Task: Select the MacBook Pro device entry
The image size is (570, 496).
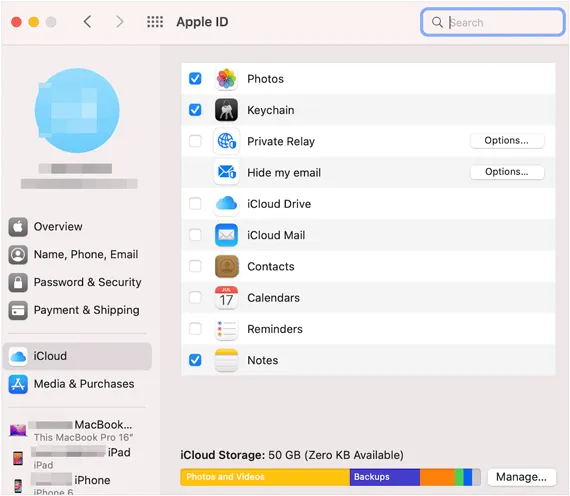Action: [x=77, y=431]
